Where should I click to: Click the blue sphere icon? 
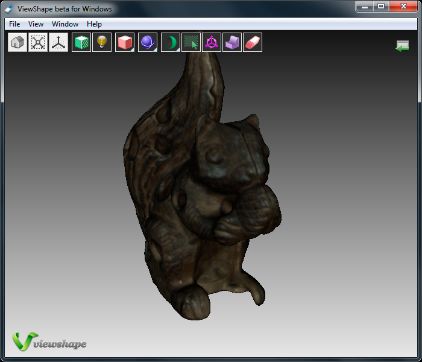click(x=147, y=42)
